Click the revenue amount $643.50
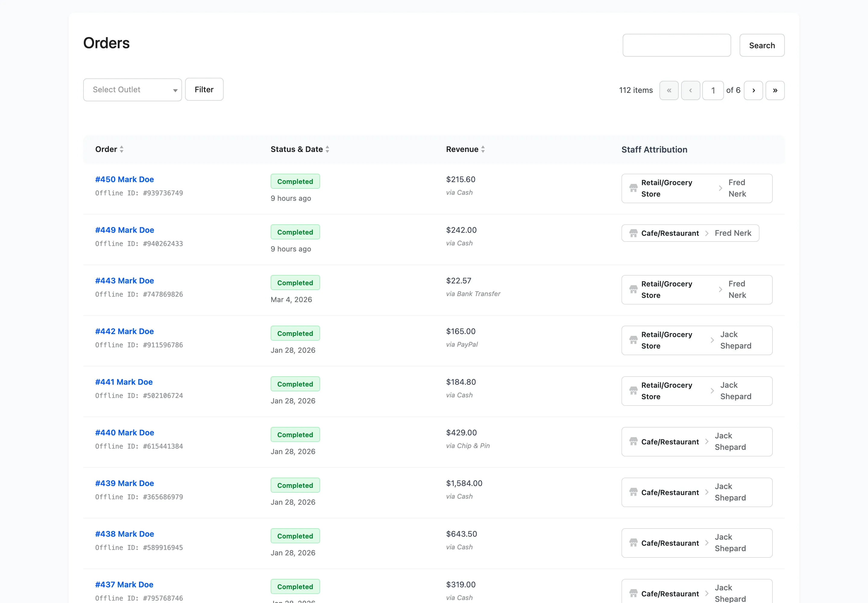868x603 pixels. click(461, 534)
